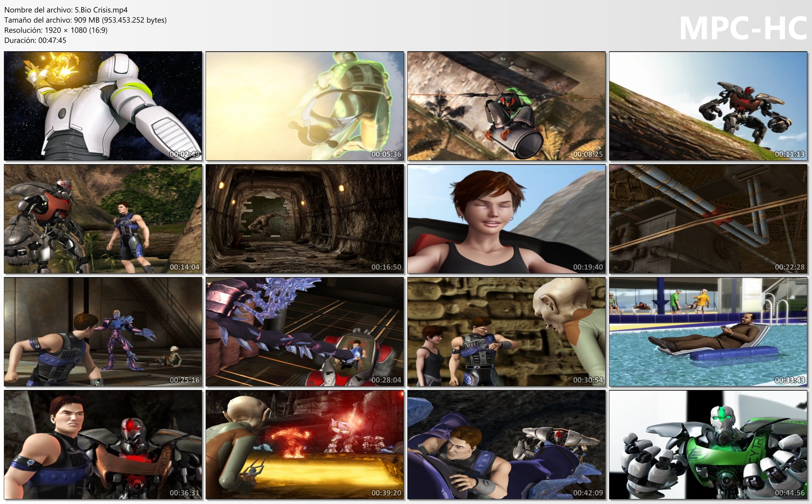This screenshot has height=504, width=812.
Task: Click the robot-on-hillside thumbnail at 00:11:13
Action: tap(708, 106)
